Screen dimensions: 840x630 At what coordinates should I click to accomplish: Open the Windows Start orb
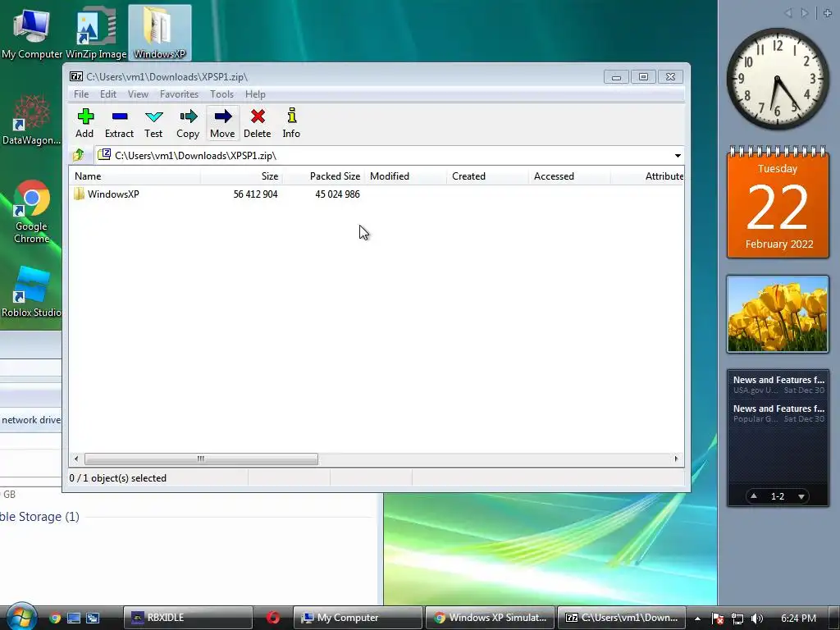click(x=21, y=617)
